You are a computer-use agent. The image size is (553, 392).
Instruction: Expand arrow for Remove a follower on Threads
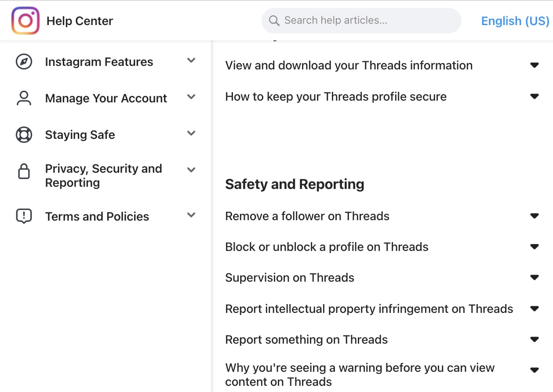coord(535,216)
